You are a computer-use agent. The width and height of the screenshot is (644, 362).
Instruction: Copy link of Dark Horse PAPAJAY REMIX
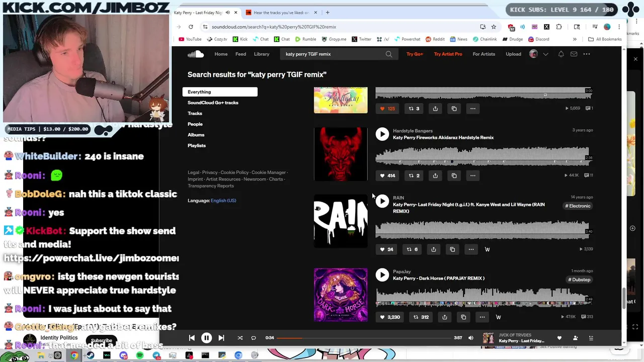tap(463, 317)
